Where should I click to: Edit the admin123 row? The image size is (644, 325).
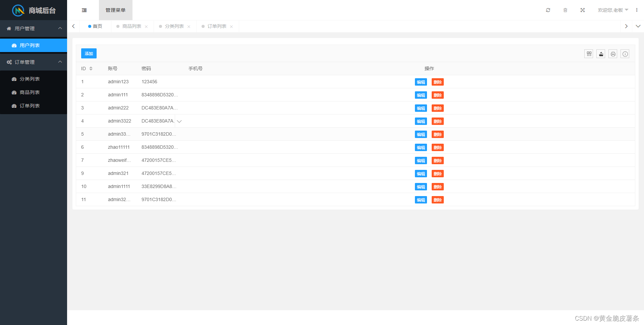[x=421, y=82]
